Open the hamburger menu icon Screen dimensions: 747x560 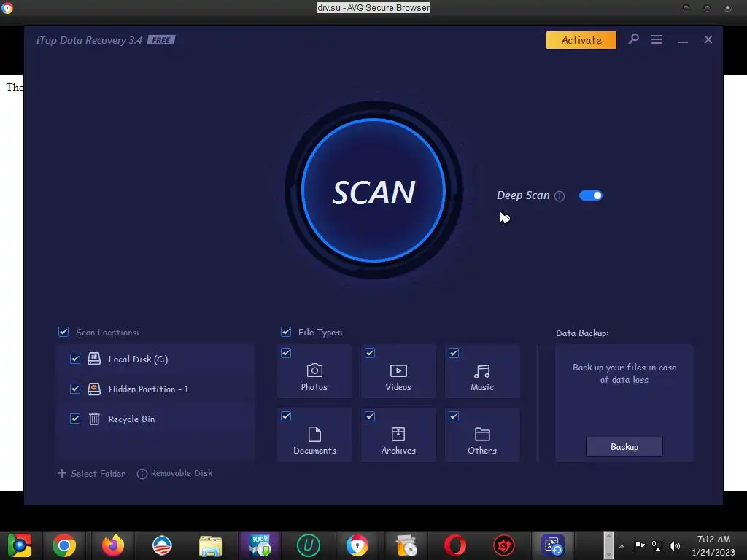[x=657, y=39]
